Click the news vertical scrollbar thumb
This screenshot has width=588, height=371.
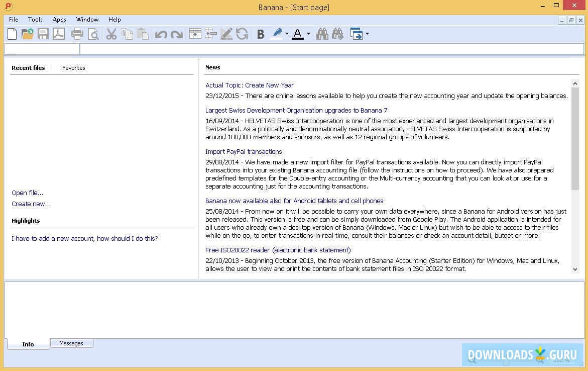pyautogui.click(x=575, y=138)
